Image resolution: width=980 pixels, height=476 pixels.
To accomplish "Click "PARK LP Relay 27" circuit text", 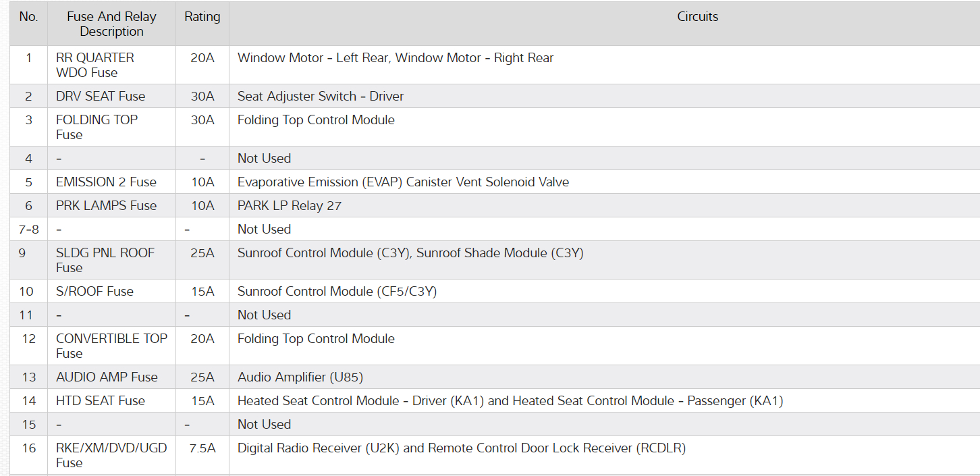I will click(x=290, y=205).
